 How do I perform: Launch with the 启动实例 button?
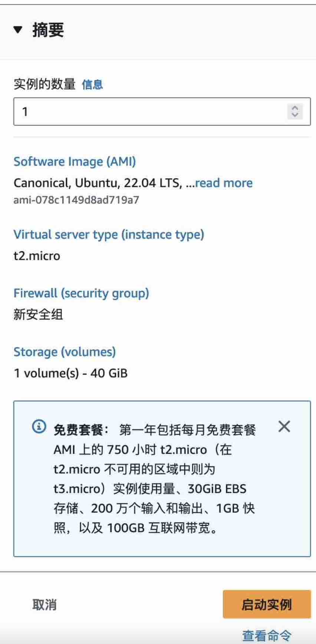tap(267, 604)
